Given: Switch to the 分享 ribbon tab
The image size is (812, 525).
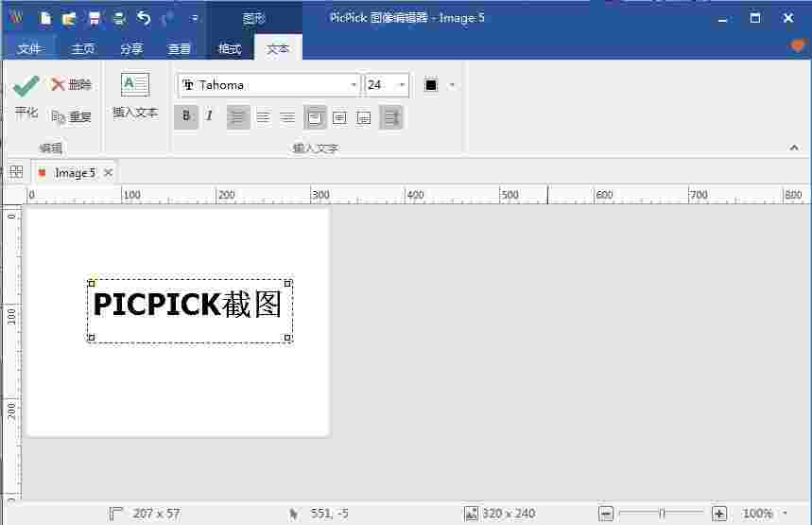Looking at the screenshot, I should point(131,49).
